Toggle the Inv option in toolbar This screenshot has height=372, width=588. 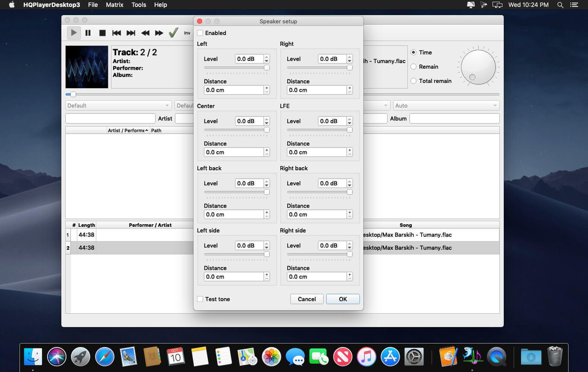pos(187,33)
